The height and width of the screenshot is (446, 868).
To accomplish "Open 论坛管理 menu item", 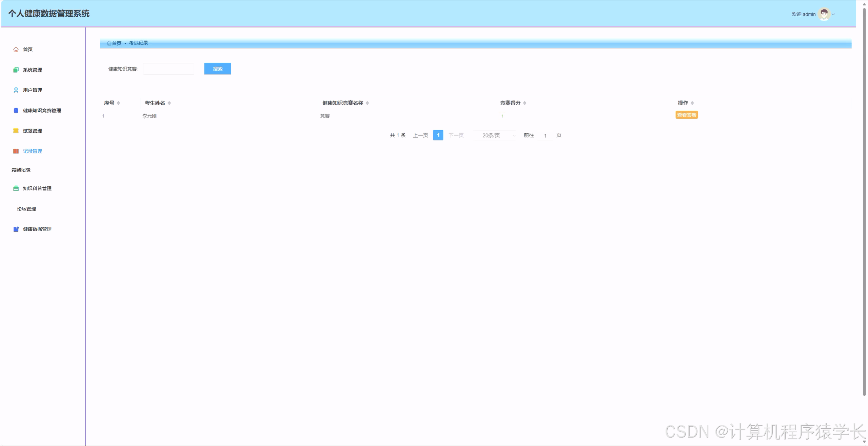I will click(x=26, y=209).
